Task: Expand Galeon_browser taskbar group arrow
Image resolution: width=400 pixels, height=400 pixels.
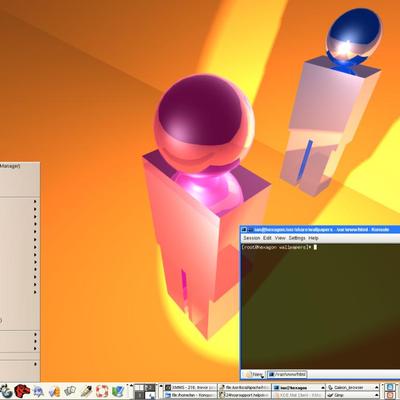Action: coord(376,388)
